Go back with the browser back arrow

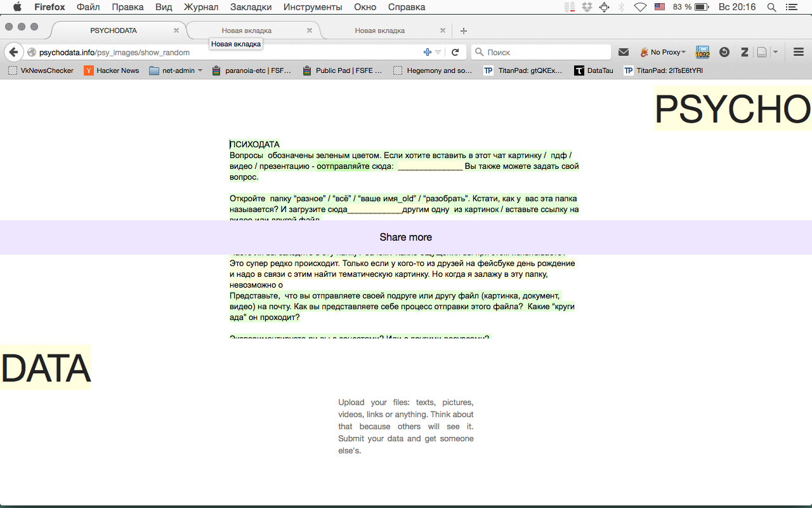coord(13,52)
